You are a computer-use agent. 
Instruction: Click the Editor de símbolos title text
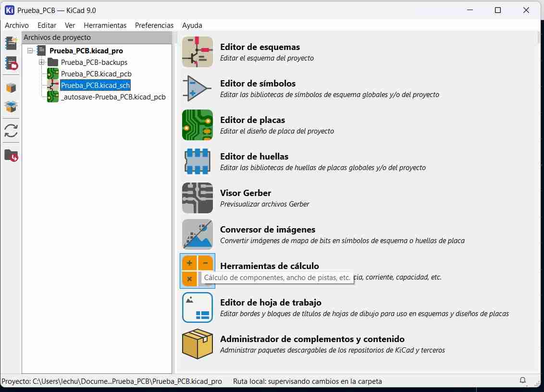(x=258, y=83)
